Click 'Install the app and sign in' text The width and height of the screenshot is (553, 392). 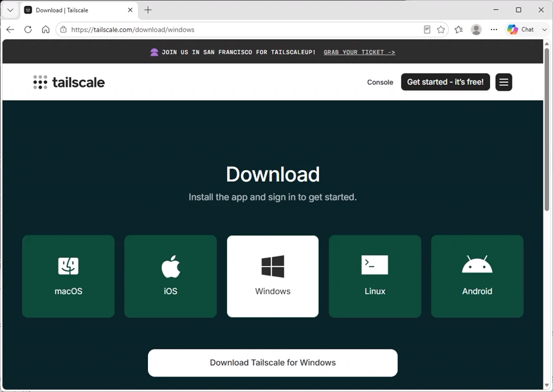pos(273,197)
